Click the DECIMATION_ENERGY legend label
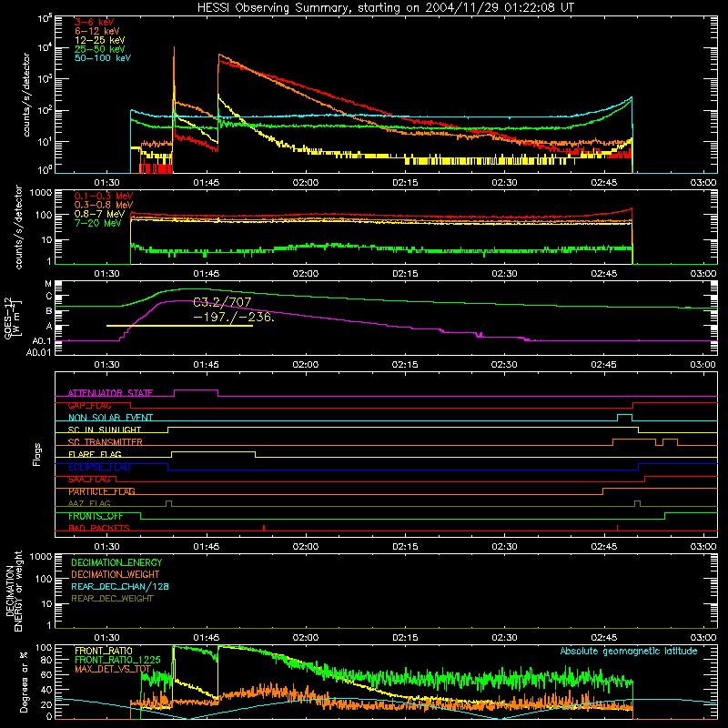This screenshot has width=728, height=728. point(116,562)
